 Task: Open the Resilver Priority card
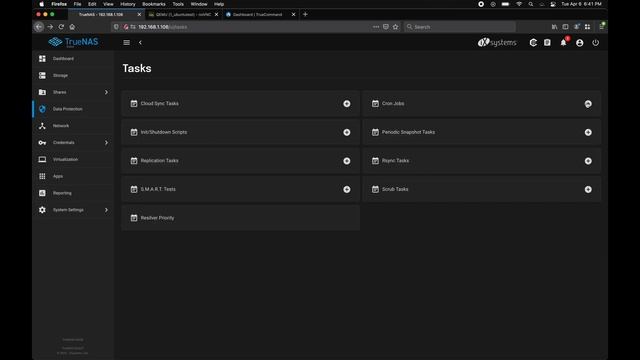[x=240, y=218]
